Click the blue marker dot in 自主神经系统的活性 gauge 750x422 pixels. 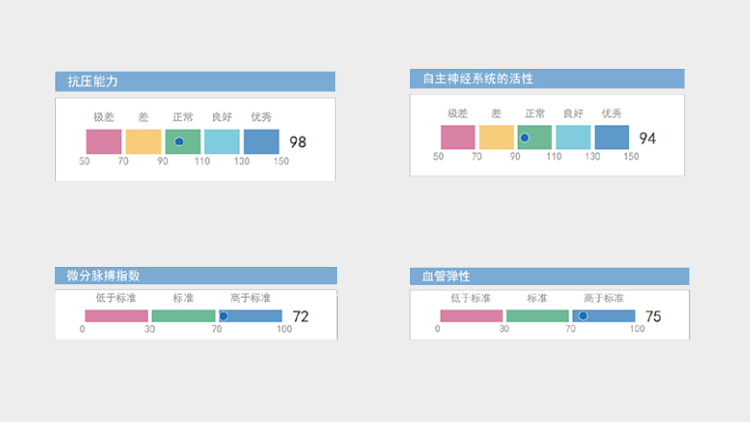tap(524, 138)
